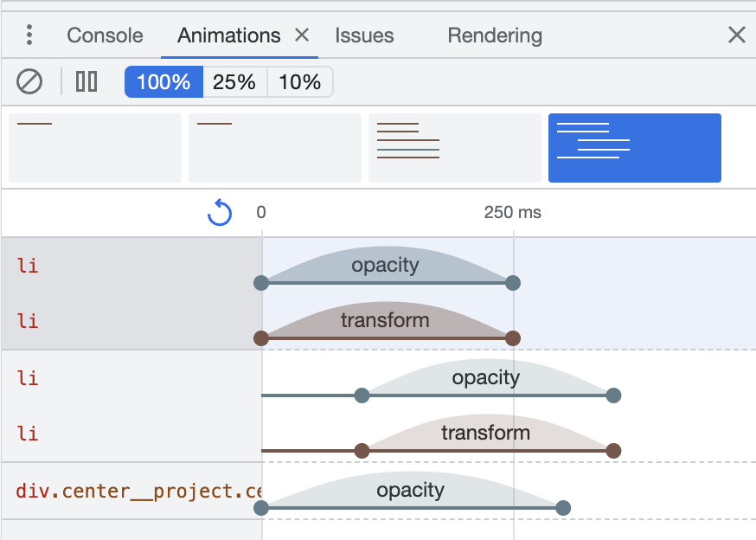
Task: Click the delayed li transform curve
Action: (x=487, y=433)
